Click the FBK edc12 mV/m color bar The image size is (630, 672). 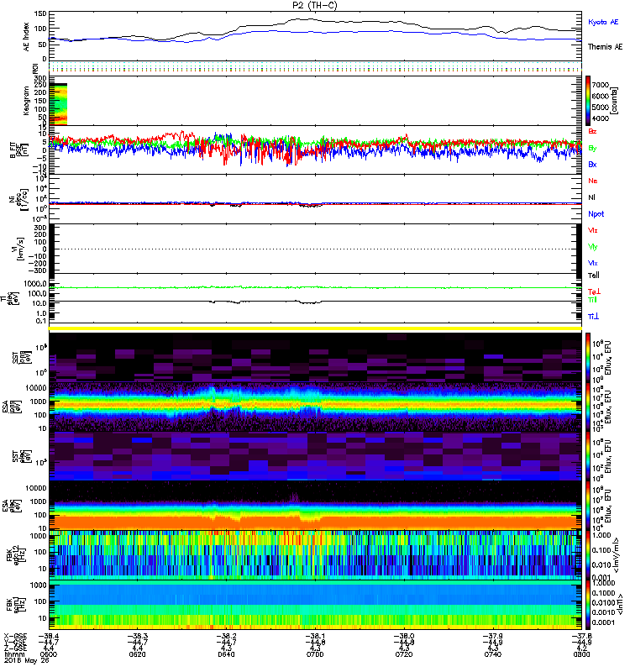tap(588, 555)
